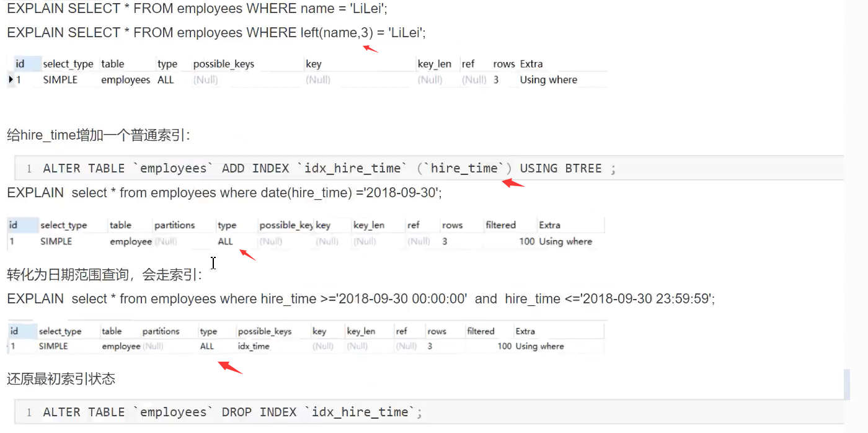Click the hire_time range EXPLAIN query text
Viewport: 868px width, 433px height.
[x=361, y=299]
